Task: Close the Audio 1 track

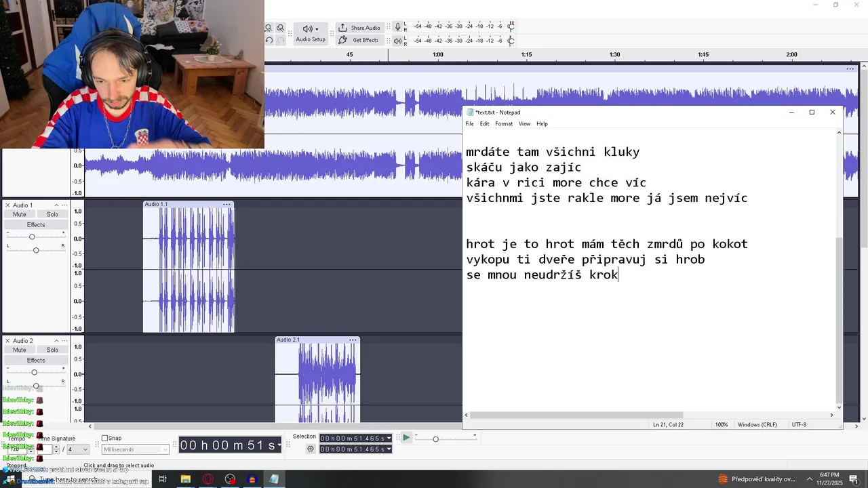Action: [7, 205]
